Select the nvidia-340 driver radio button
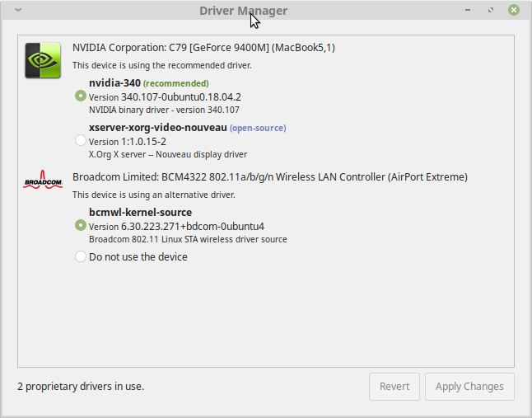The width and height of the screenshot is (532, 418). tap(81, 96)
